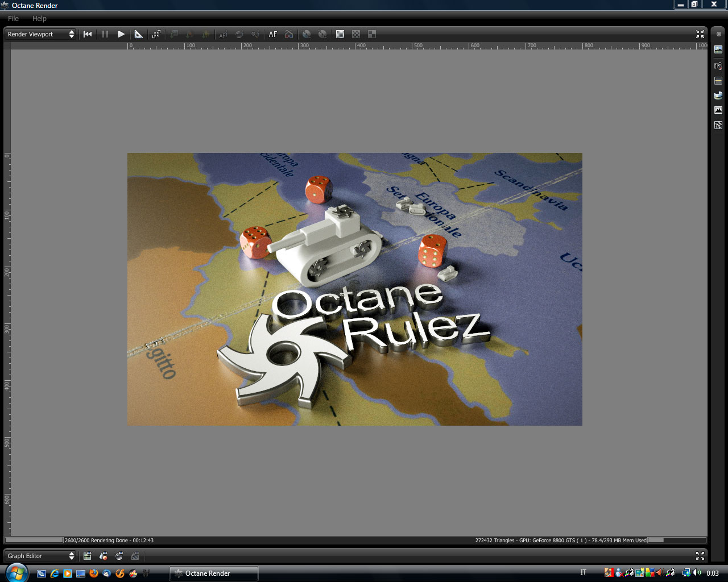728x582 pixels.
Task: Open the landscape image icon in right sidebar
Action: [718, 49]
